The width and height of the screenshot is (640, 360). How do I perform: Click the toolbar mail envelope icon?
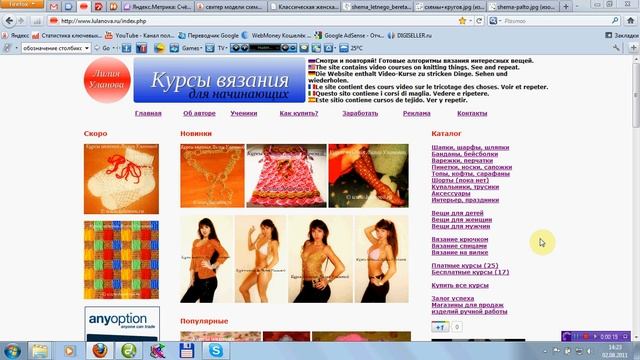[x=210, y=48]
